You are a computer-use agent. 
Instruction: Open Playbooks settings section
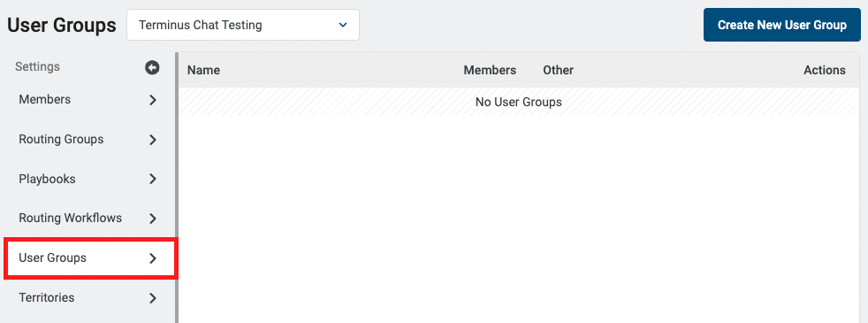[88, 179]
